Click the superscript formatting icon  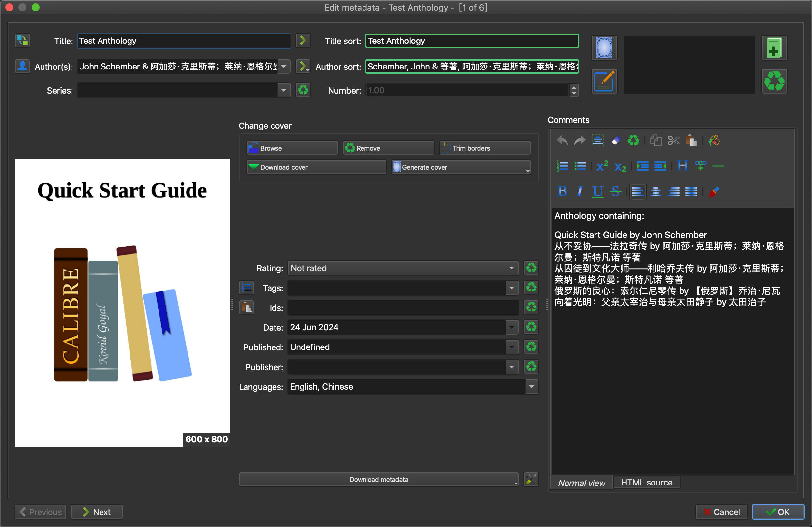[x=602, y=166]
